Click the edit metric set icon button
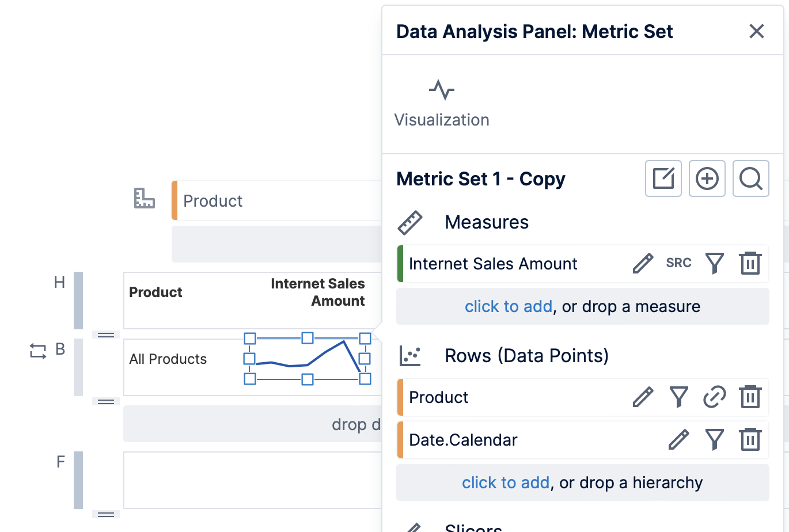Image resolution: width=789 pixels, height=532 pixels. tap(663, 178)
